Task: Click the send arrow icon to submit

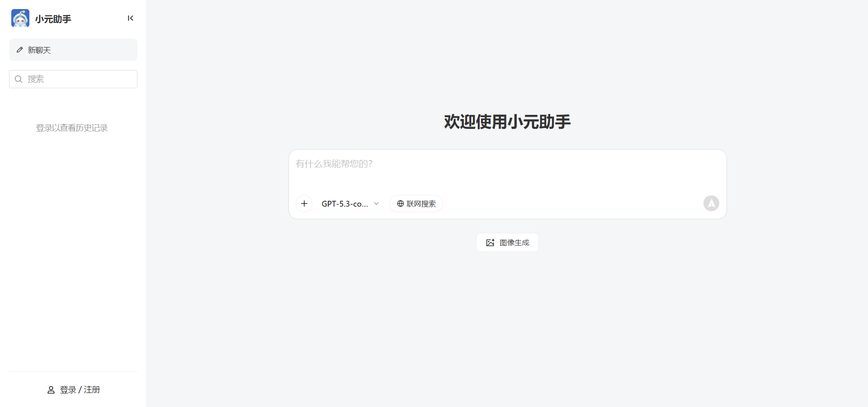Action: pos(711,203)
